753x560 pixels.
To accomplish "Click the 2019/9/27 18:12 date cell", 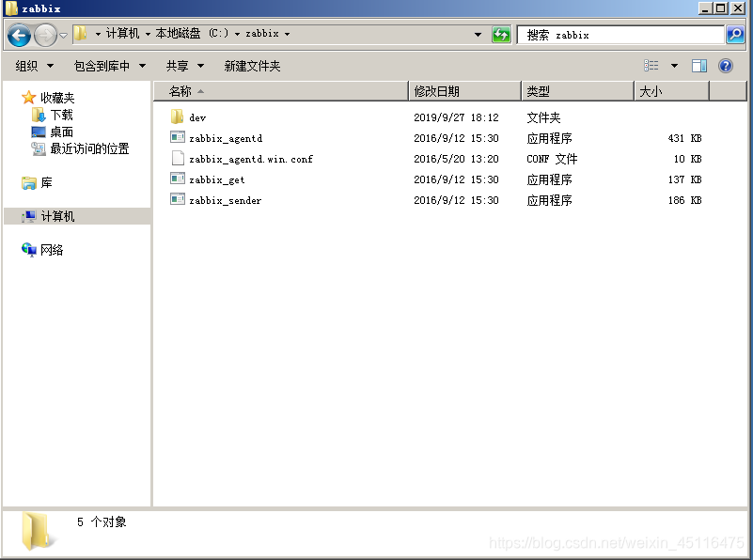I will click(x=456, y=117).
